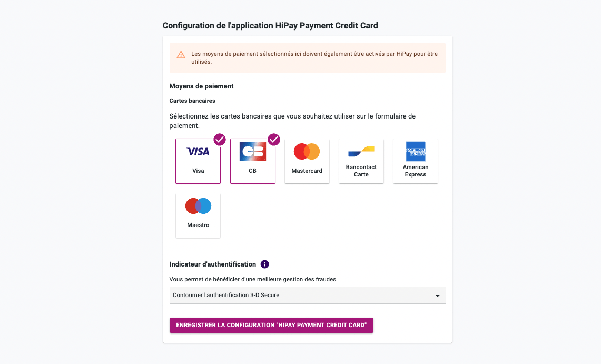Click the Mastercard overlapping circles logo
This screenshot has height=364, width=601.
pos(307,151)
